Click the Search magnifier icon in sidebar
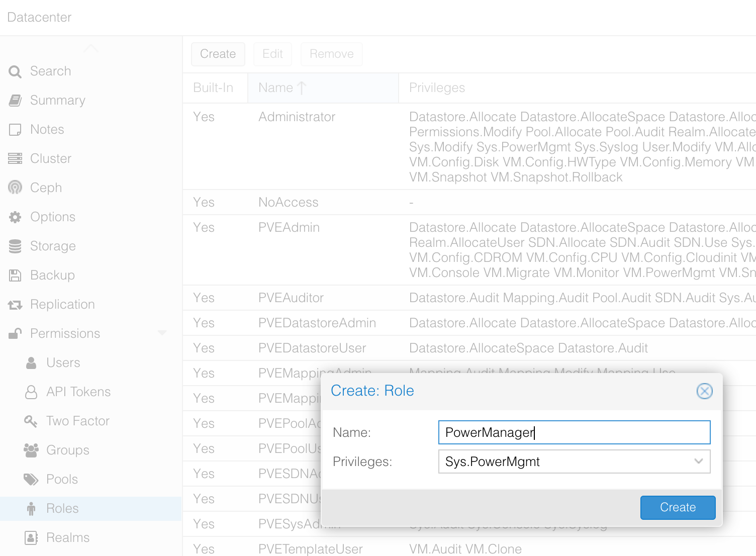This screenshot has height=556, width=756. click(x=15, y=72)
